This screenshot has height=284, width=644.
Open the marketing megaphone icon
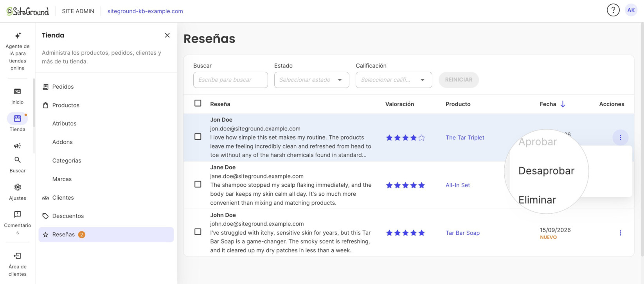[17, 146]
